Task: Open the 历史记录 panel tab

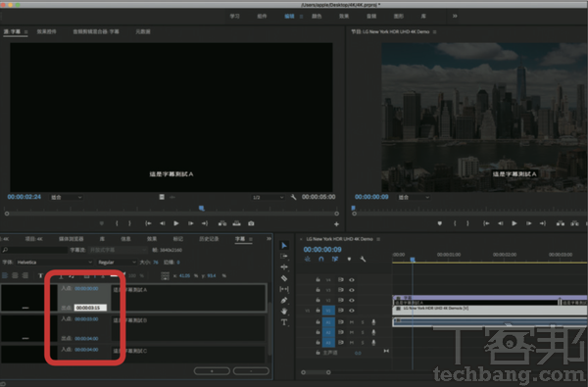Action: [209, 239]
